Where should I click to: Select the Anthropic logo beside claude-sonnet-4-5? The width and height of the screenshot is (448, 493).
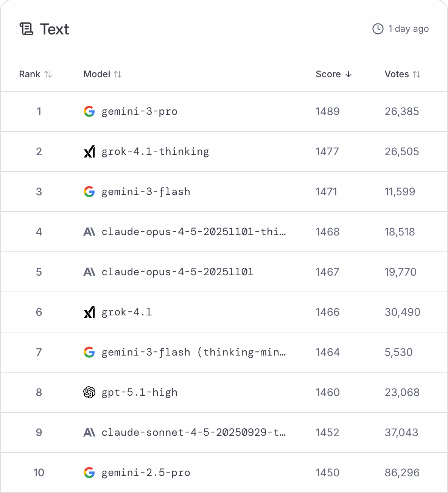pos(89,432)
